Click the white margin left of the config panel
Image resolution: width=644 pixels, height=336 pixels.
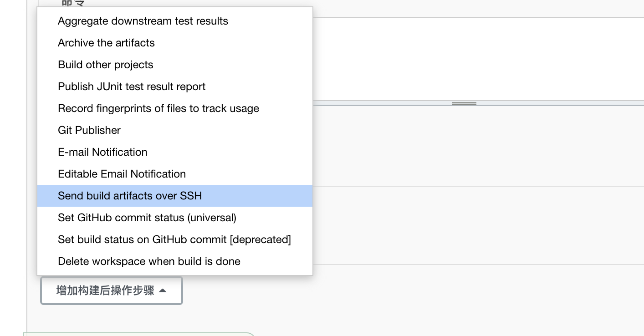click(13, 182)
